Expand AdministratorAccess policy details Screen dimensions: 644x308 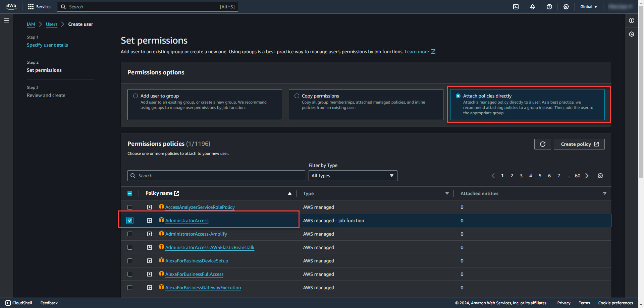point(150,221)
